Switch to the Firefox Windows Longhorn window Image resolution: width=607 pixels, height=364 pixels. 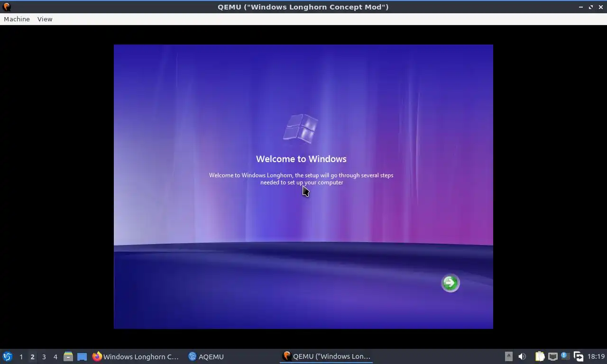pos(136,356)
